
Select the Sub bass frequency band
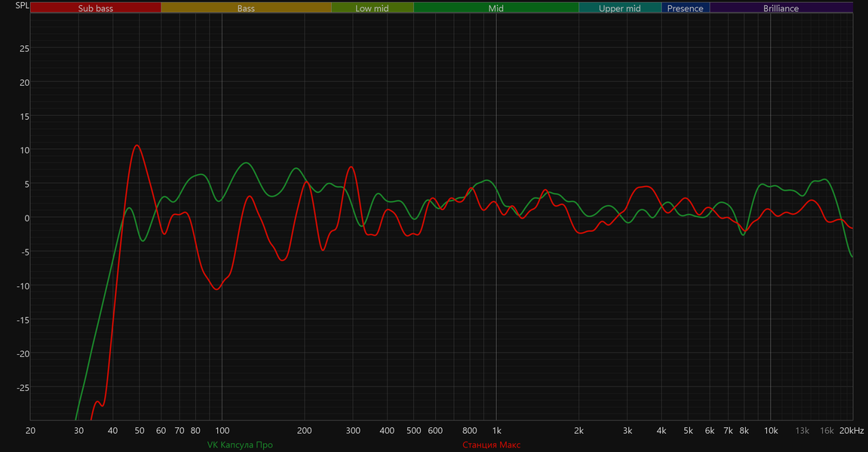[96, 8]
